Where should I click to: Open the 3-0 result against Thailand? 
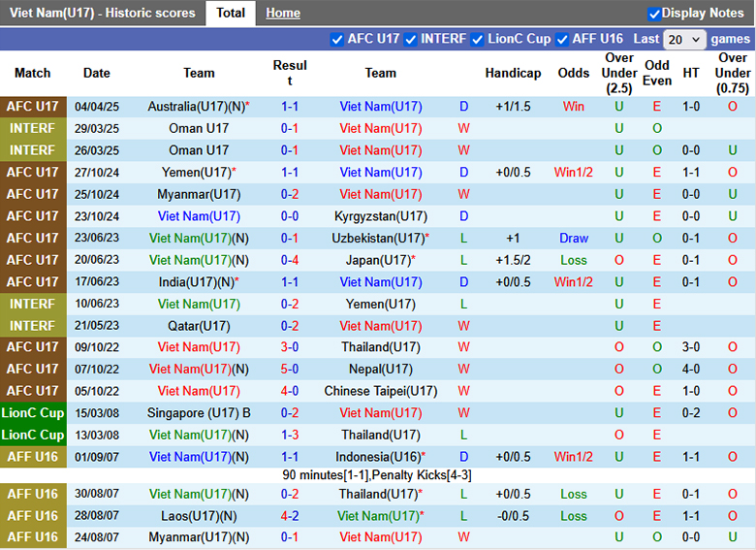coord(289,347)
